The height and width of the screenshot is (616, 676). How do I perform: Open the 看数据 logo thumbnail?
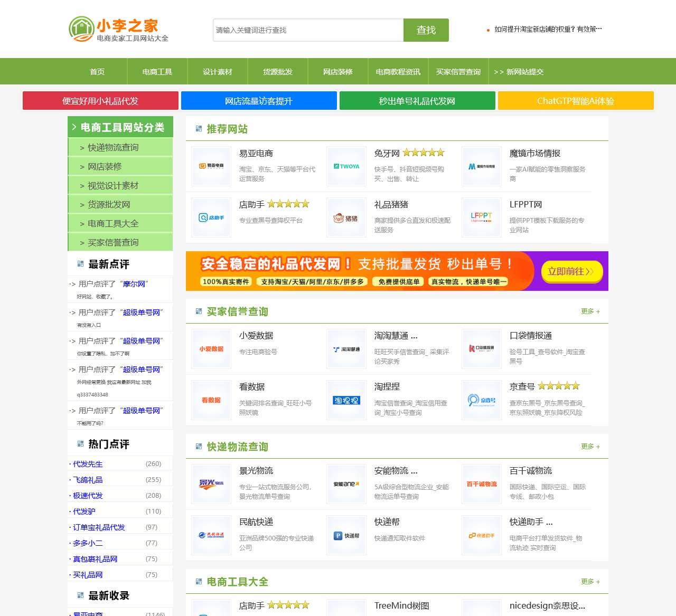(x=211, y=400)
